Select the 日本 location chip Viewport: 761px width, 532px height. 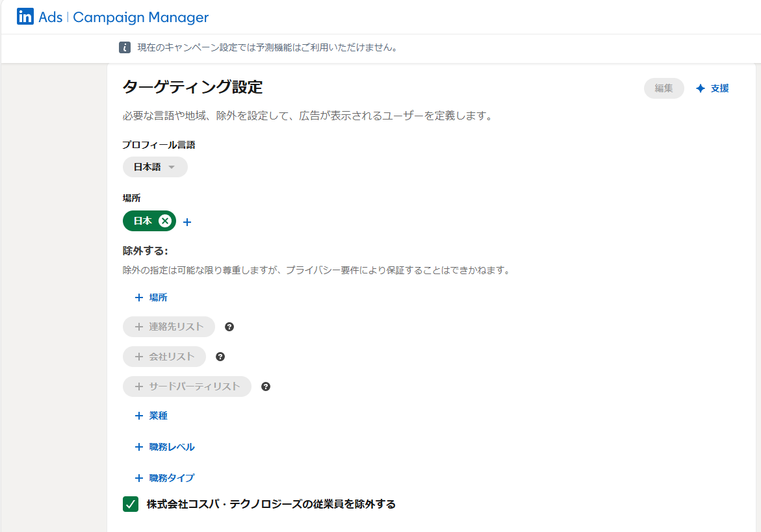pos(144,221)
